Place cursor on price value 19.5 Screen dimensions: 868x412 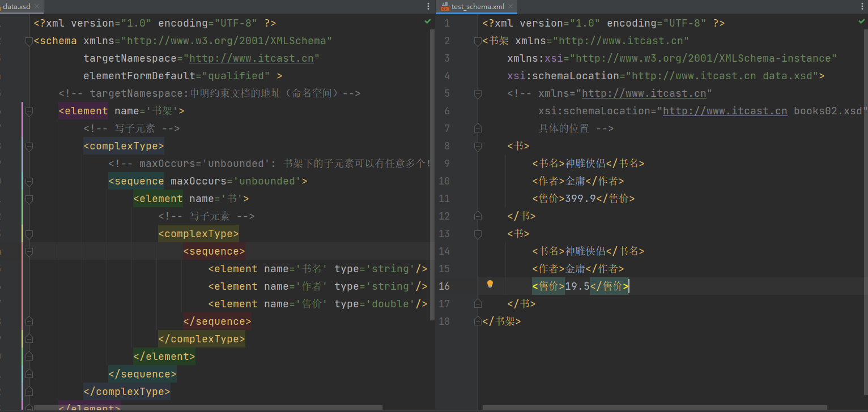click(577, 286)
